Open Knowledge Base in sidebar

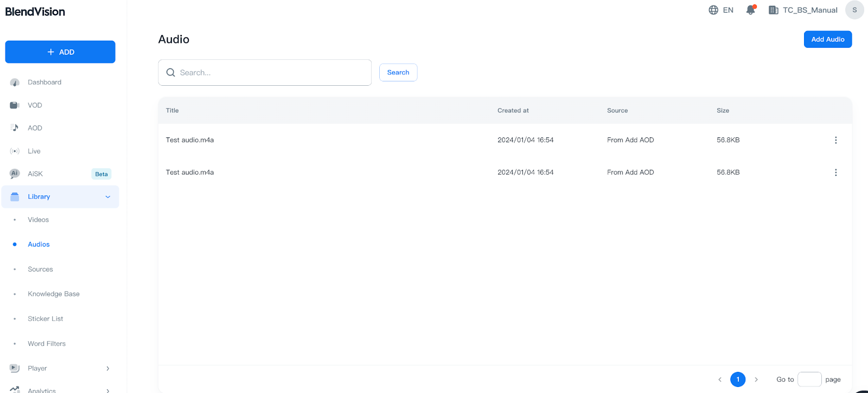53,294
